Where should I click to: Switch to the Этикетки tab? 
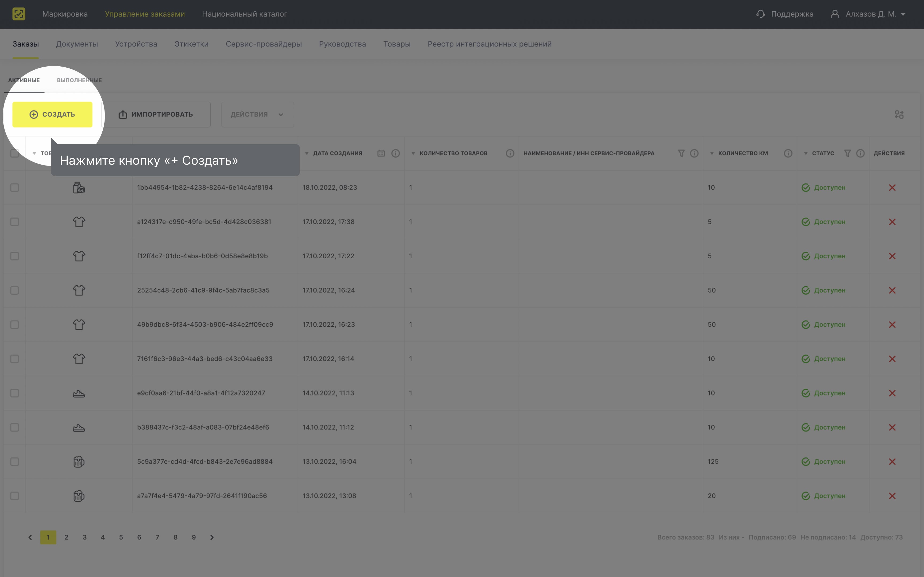click(191, 44)
